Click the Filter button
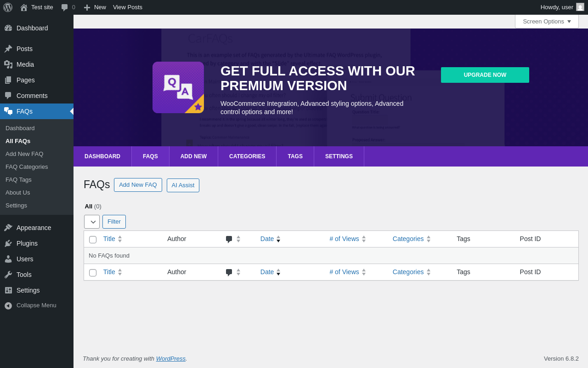Viewport: 588px width, 368px height. point(114,222)
